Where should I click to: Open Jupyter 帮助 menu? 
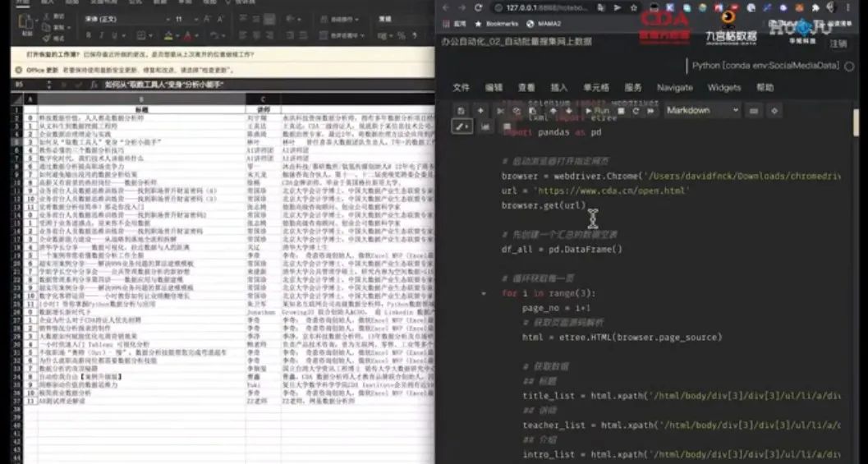765,88
